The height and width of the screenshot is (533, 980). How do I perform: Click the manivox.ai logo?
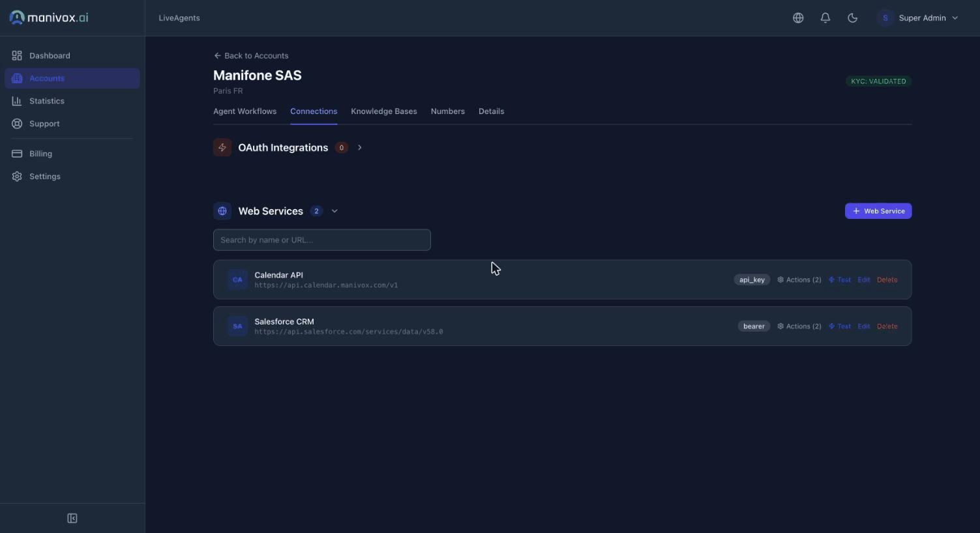[x=49, y=18]
